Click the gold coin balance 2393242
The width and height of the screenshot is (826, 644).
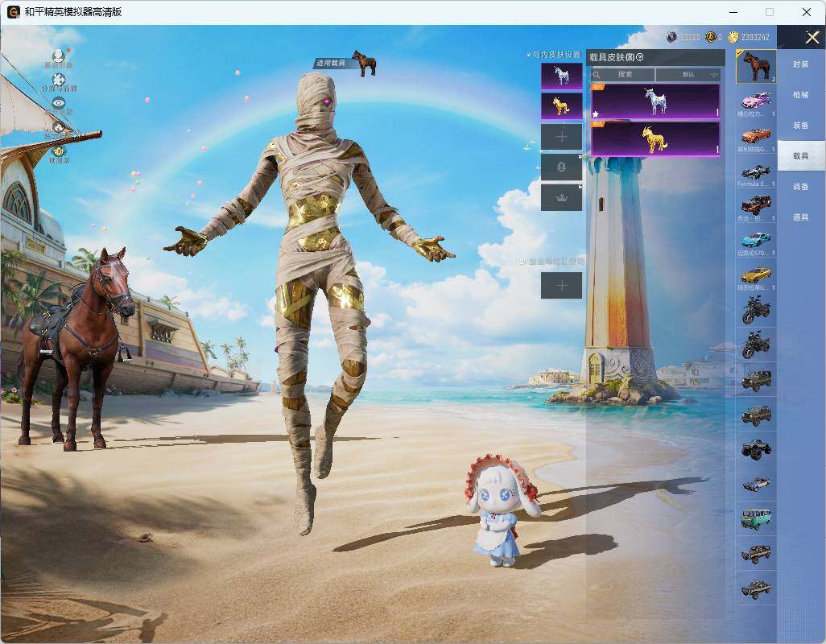point(755,37)
